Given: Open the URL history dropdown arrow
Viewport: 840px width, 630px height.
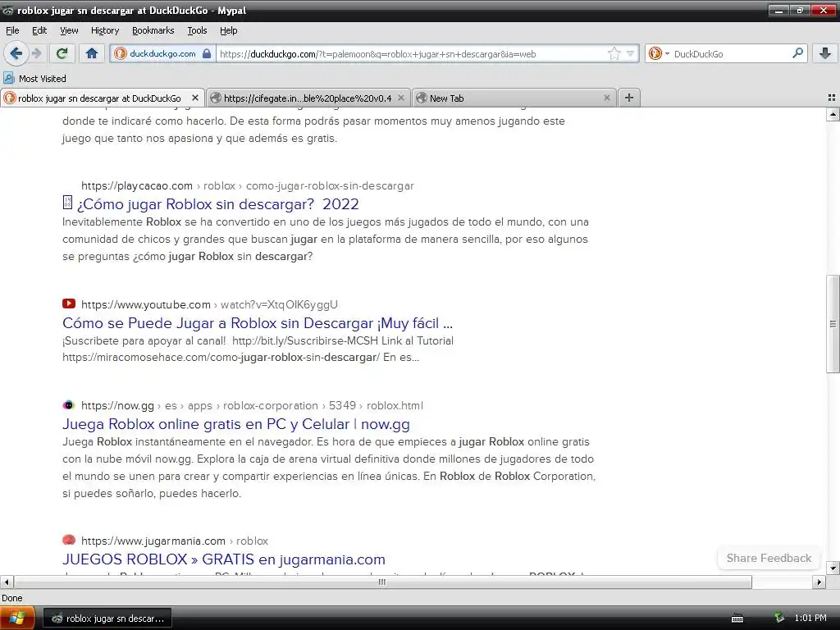Looking at the screenshot, I should (631, 53).
